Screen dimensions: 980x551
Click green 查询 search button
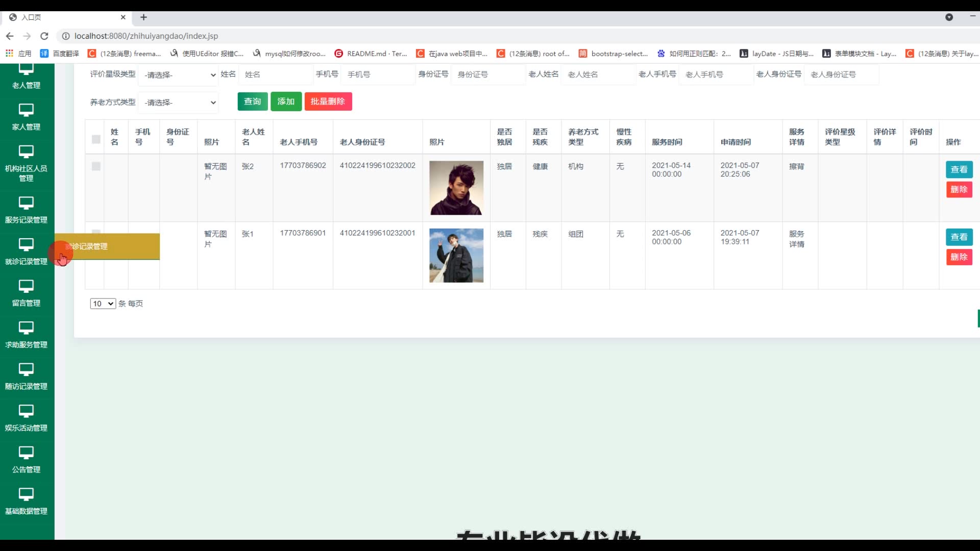pyautogui.click(x=252, y=102)
